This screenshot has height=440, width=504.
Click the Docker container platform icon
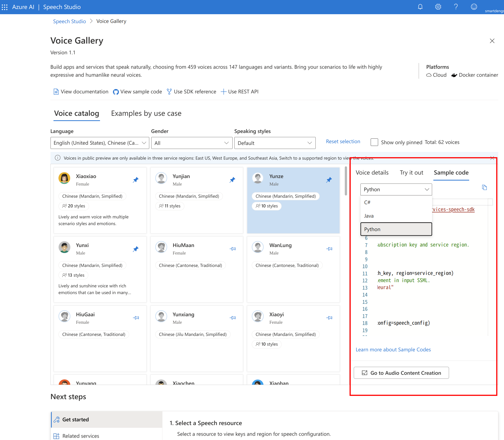(454, 75)
